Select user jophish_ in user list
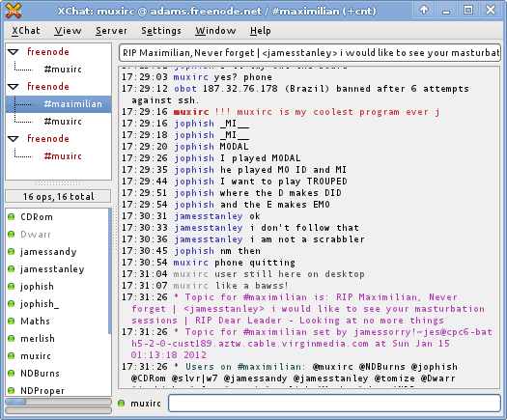This screenshot has width=507, height=420. coord(40,304)
